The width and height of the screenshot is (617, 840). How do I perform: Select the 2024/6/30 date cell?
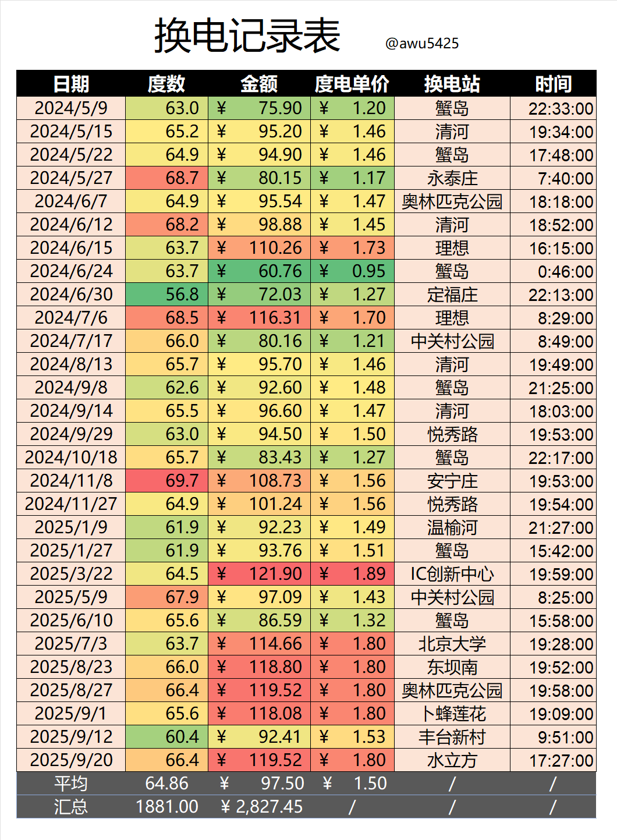tap(71, 295)
